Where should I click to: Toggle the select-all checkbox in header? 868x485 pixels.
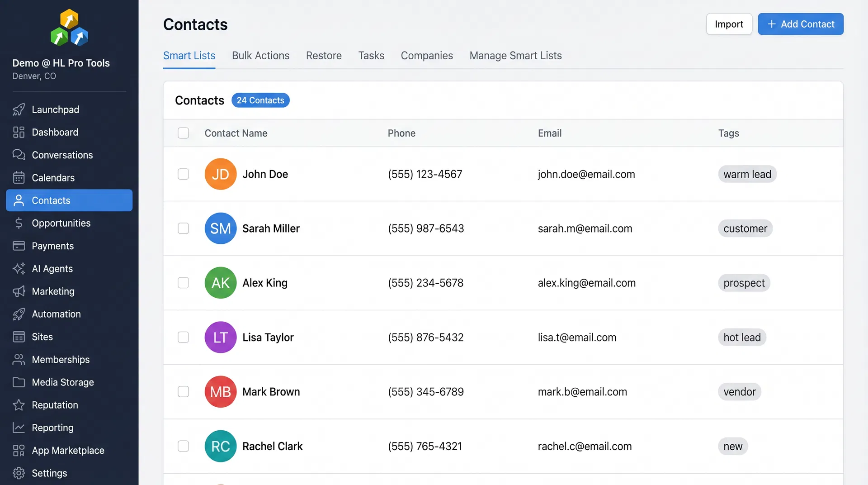pyautogui.click(x=183, y=133)
